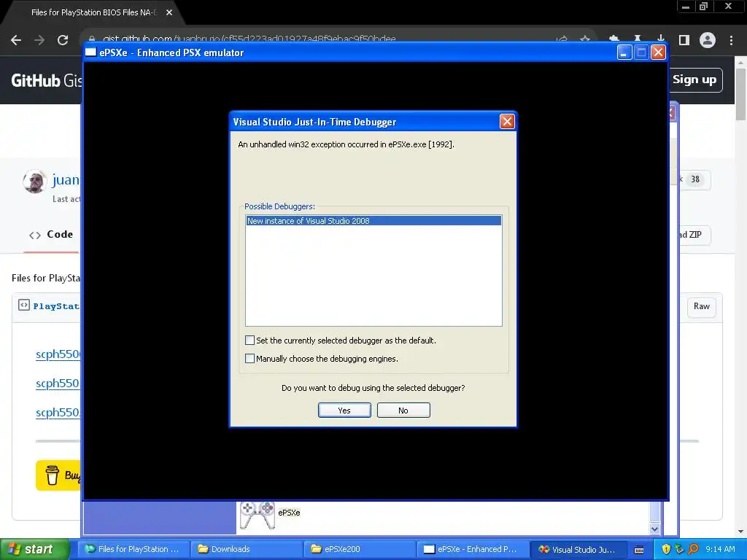Viewport: 747px width, 560px height.
Task: Switch to the 'Files for PlayStation BIOS Files' tab
Action: pos(93,12)
